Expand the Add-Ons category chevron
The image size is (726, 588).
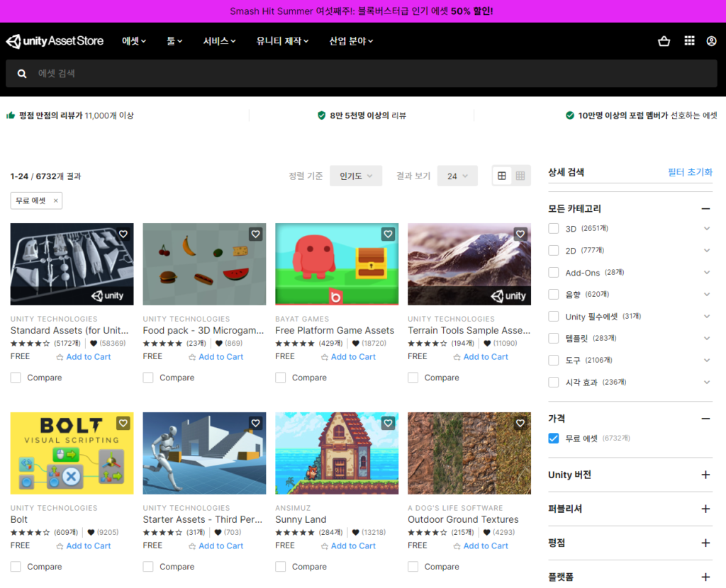tap(707, 273)
